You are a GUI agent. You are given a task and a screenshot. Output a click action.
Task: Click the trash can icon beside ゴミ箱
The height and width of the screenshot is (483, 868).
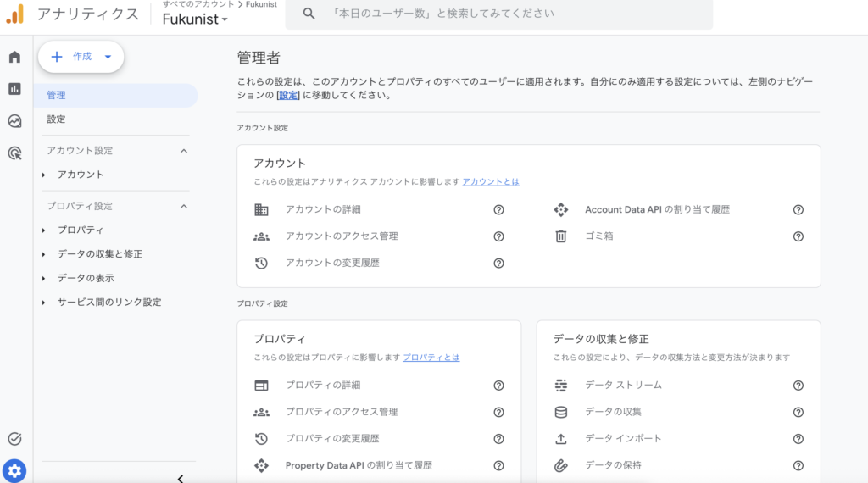click(x=561, y=236)
